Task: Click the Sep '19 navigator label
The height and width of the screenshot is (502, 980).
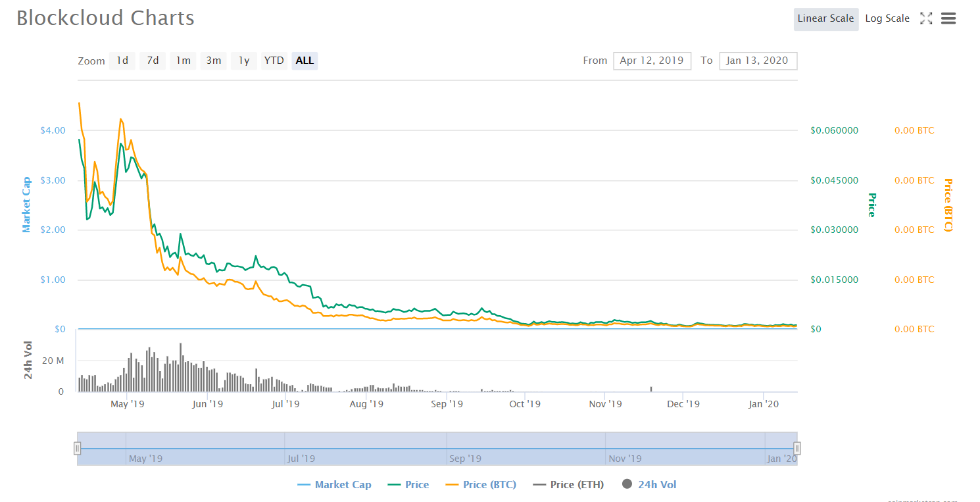Action: [465, 459]
